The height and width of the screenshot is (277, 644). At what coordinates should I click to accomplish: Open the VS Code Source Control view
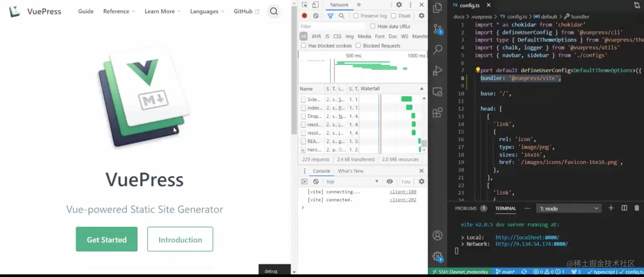click(437, 29)
